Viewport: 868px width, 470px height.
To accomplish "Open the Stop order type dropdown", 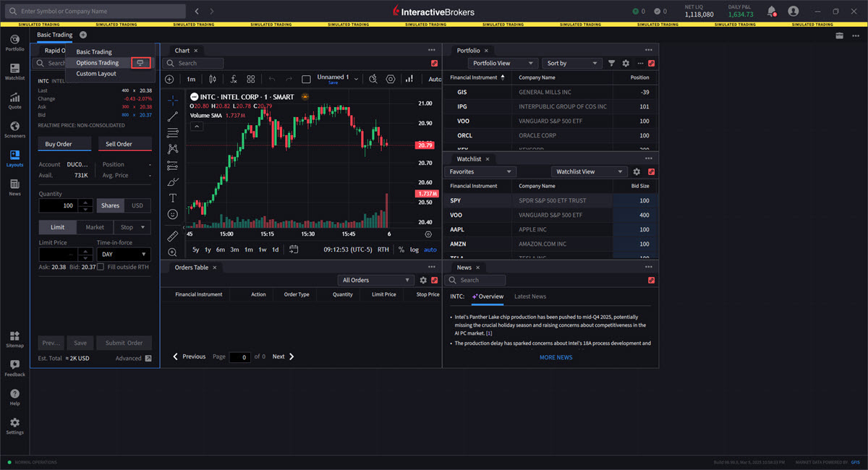I will click(132, 227).
